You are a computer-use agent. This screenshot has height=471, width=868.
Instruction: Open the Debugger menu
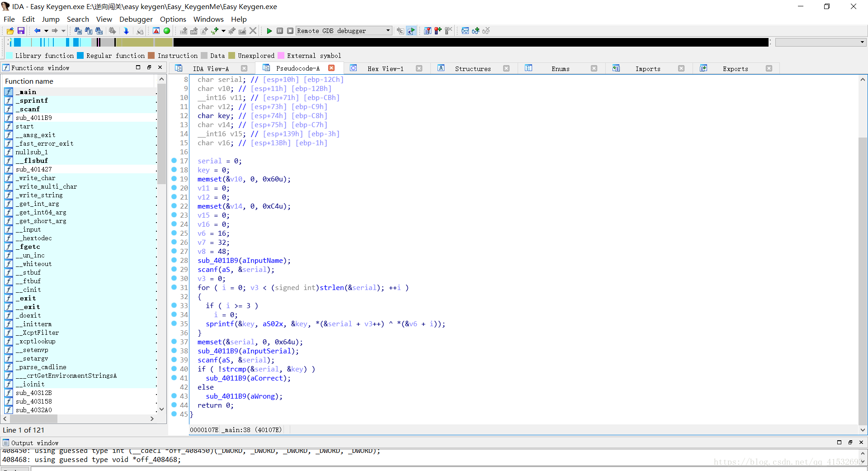pyautogui.click(x=136, y=19)
